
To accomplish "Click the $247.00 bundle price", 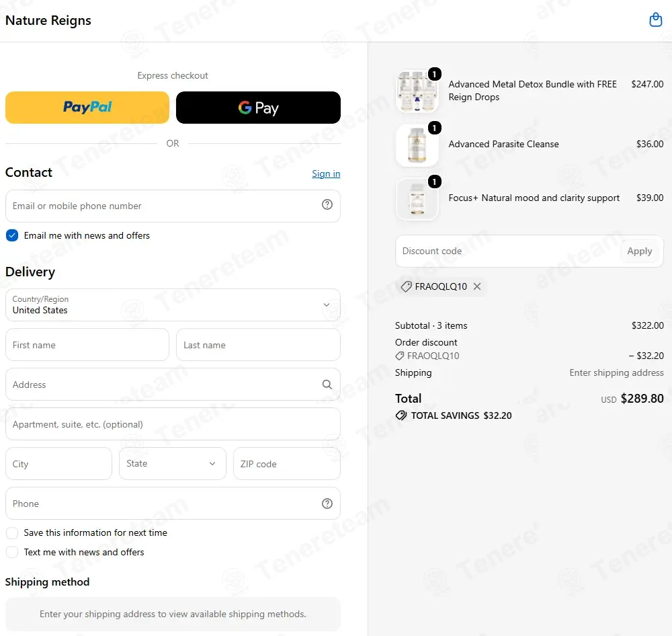I will 647,84.
